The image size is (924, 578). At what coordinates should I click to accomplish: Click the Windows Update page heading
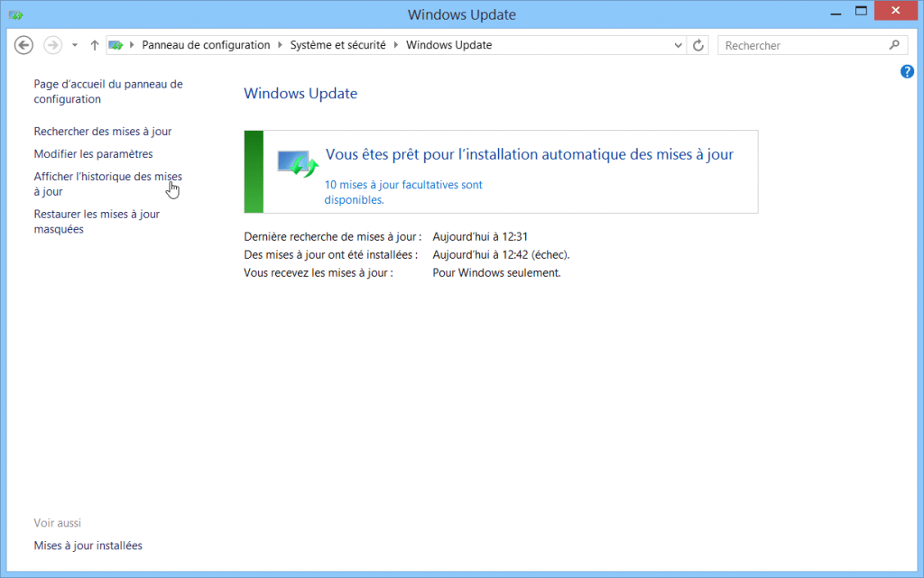[x=300, y=94]
